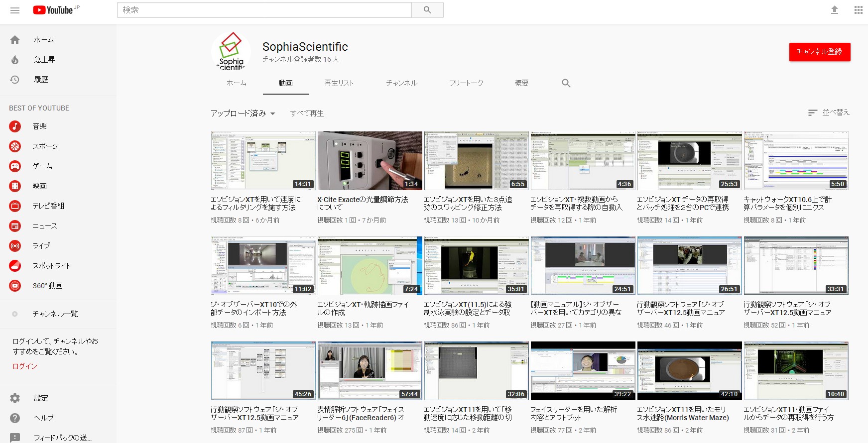Viewport: 868px width, 443px height.
Task: Click the スポーツ sports icon
Action: [15, 146]
